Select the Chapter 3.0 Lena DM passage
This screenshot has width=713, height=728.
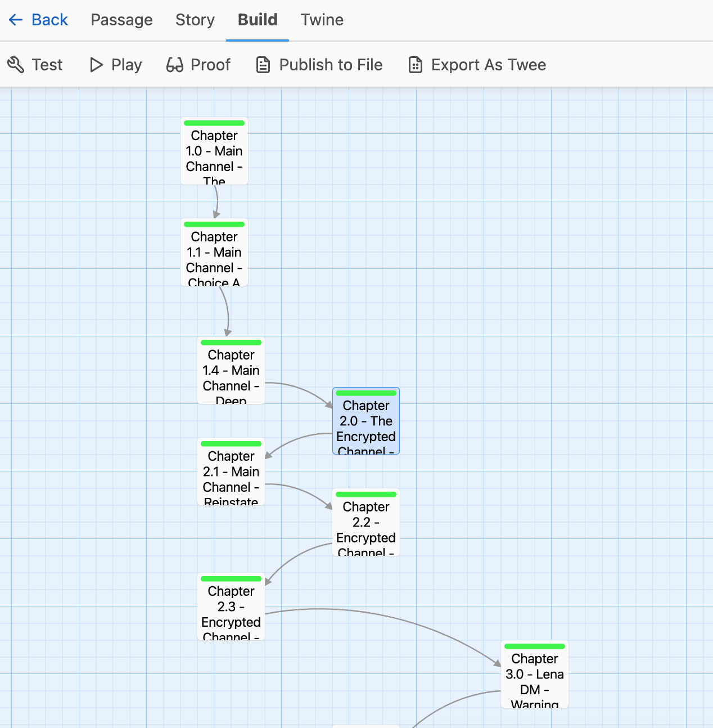[534, 674]
